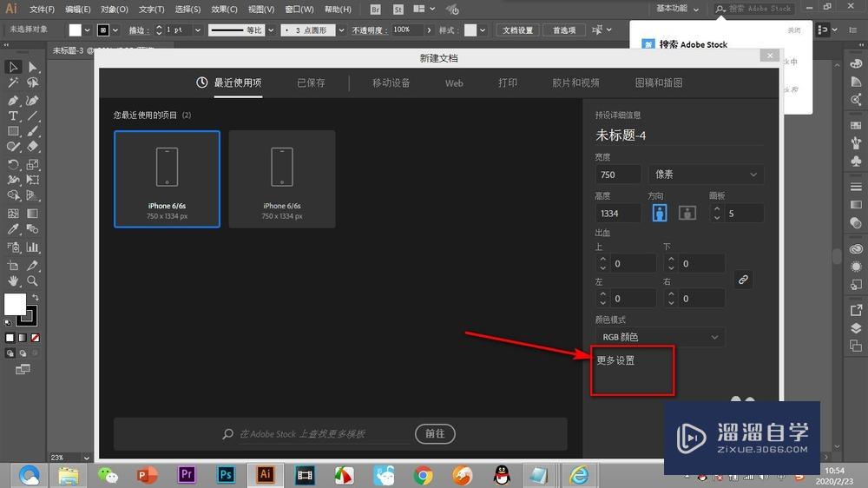Screen dimensions: 868x488
Task: Click the 前往 button
Action: pyautogui.click(x=435, y=433)
